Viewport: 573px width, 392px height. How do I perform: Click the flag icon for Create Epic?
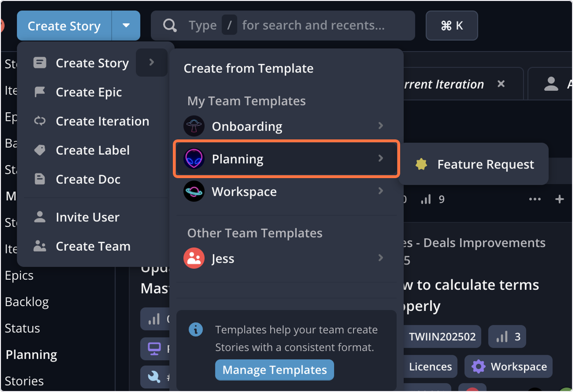pos(40,92)
